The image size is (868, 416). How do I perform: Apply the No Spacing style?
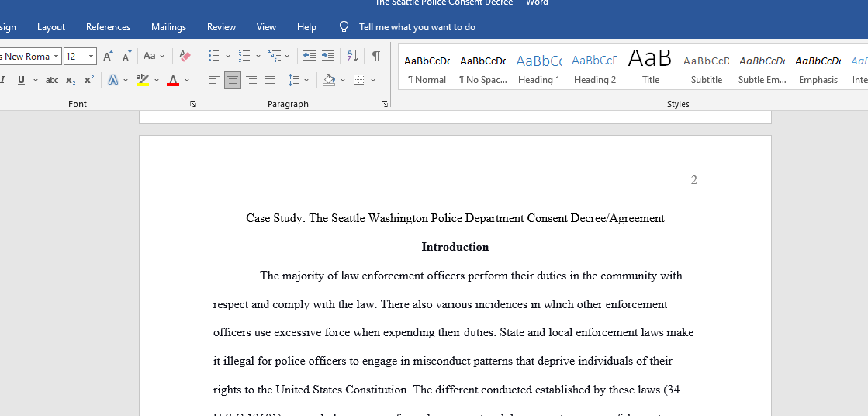click(482, 67)
